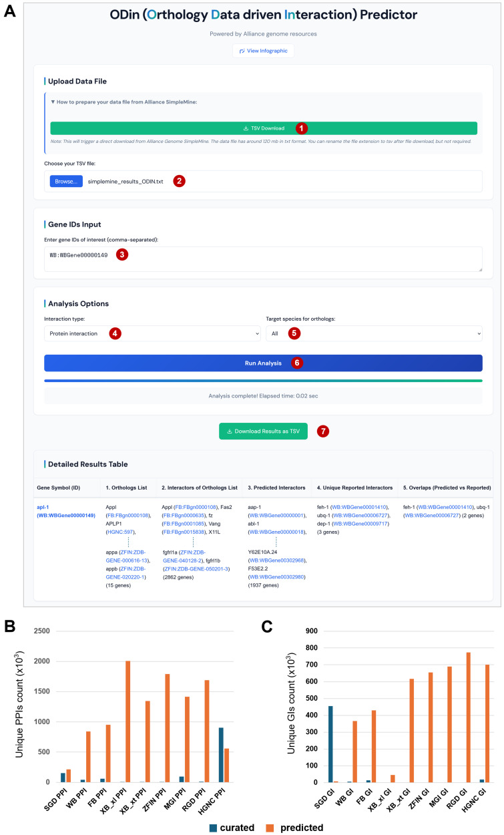Click the Run Analysis button
Viewport: 504px width, 835px height.
pos(263,363)
